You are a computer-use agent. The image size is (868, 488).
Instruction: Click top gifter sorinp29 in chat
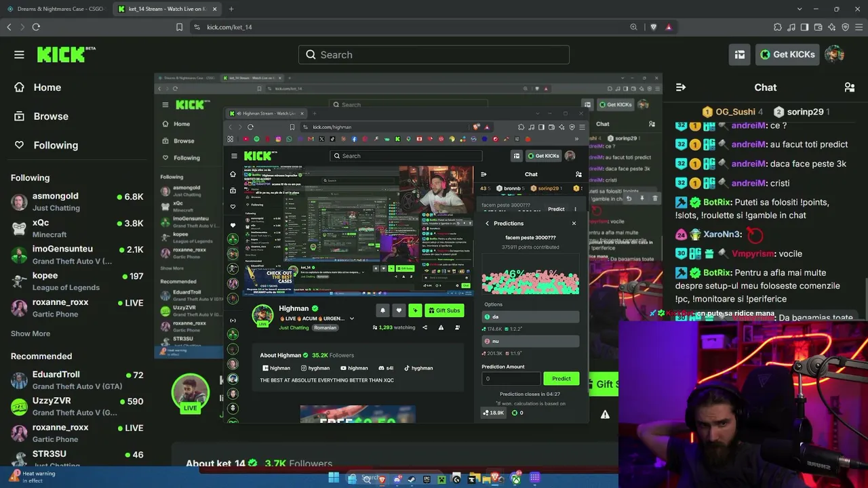coord(802,112)
